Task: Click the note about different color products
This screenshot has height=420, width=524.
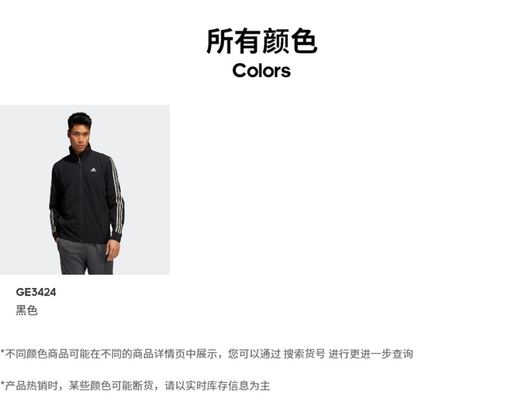Action: [207, 354]
